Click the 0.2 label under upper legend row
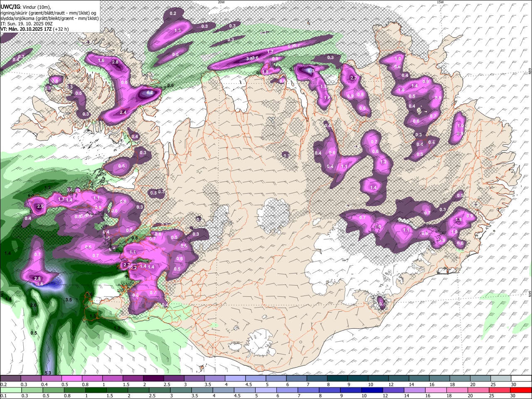532x399 pixels. click(3, 384)
